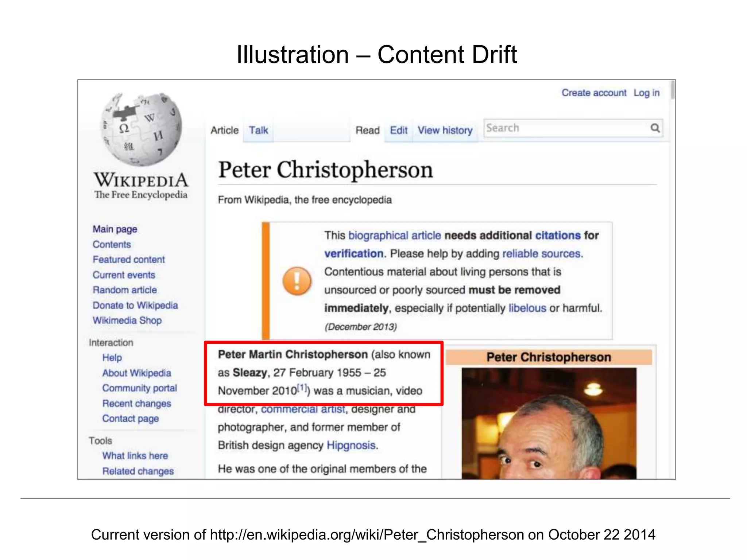Select the Read tab
Viewport: 747px width, 560px height.
(368, 130)
